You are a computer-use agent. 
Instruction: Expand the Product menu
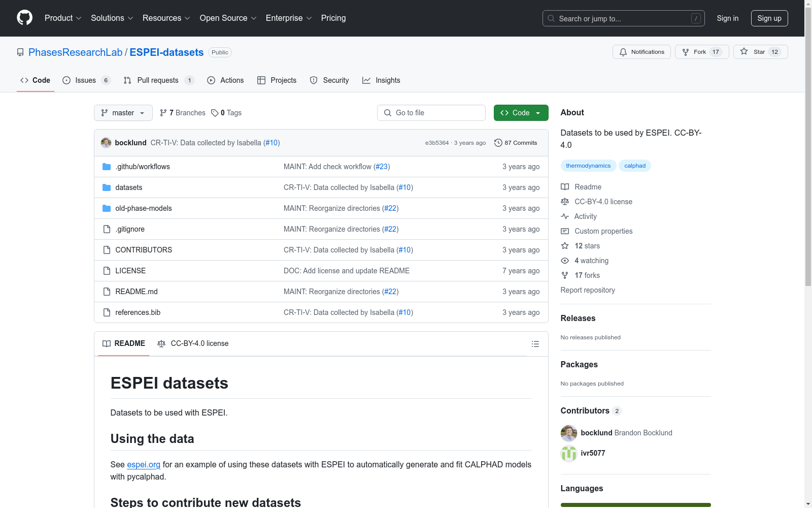coord(63,18)
